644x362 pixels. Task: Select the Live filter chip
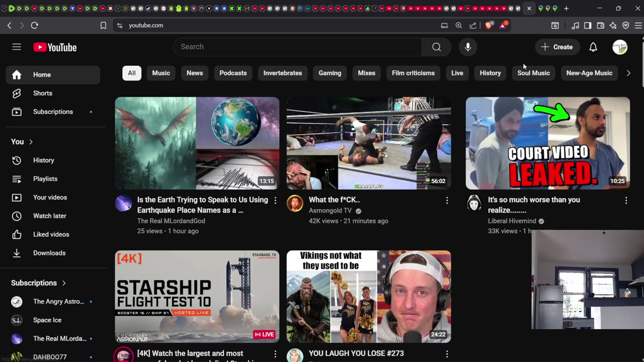pyautogui.click(x=457, y=73)
